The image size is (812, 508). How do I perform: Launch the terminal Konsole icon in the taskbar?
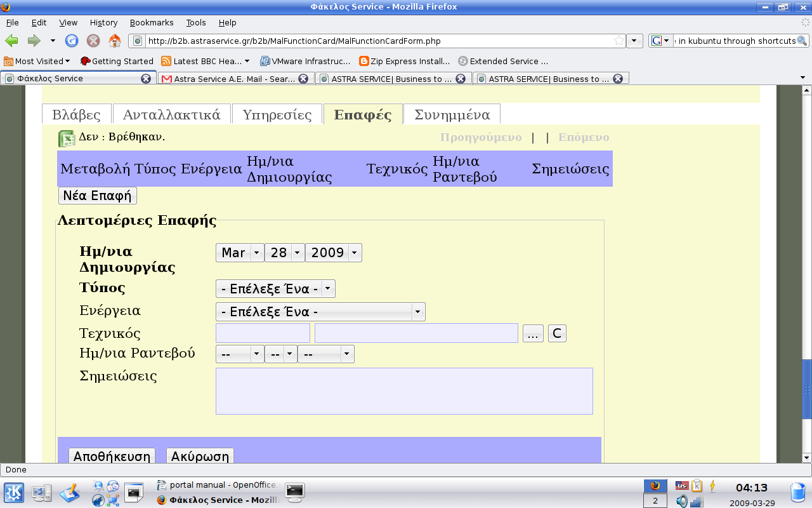[x=134, y=492]
